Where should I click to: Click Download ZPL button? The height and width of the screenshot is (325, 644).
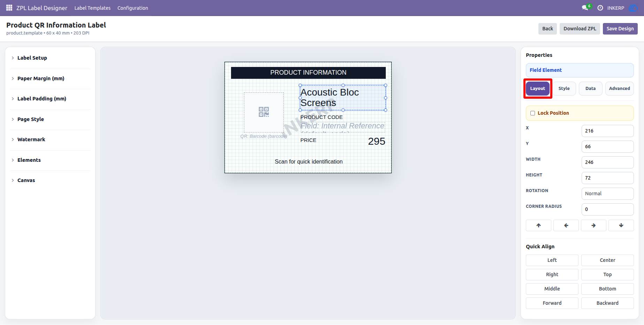tap(580, 29)
